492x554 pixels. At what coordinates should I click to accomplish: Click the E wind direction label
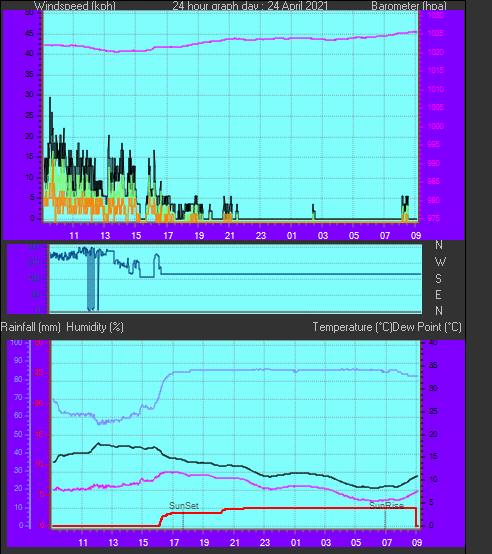pyautogui.click(x=438, y=295)
